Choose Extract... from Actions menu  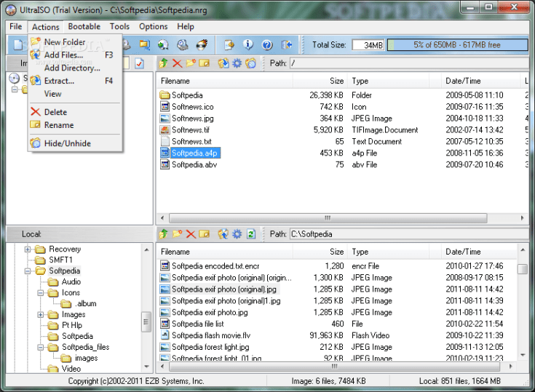75,81
